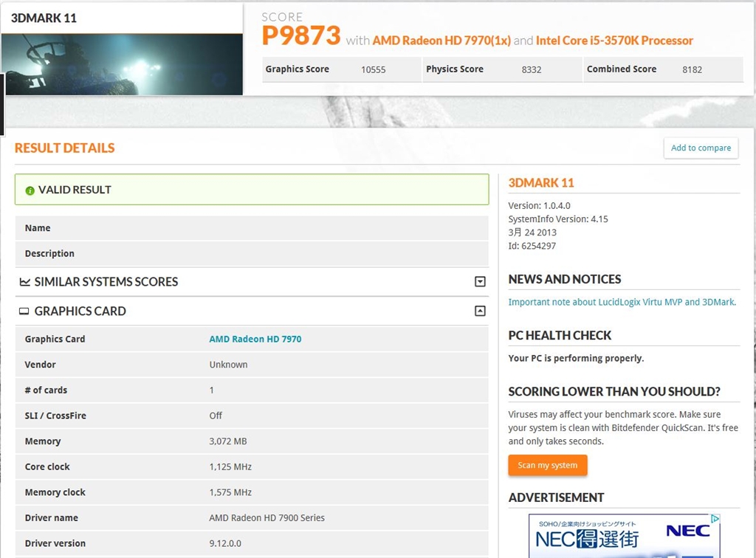Click the Add to compare button
Screen dimensions: 756x558
701,148
